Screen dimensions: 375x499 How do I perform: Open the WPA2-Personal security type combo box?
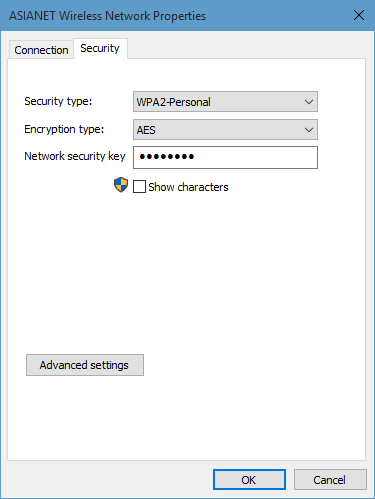pos(225,102)
